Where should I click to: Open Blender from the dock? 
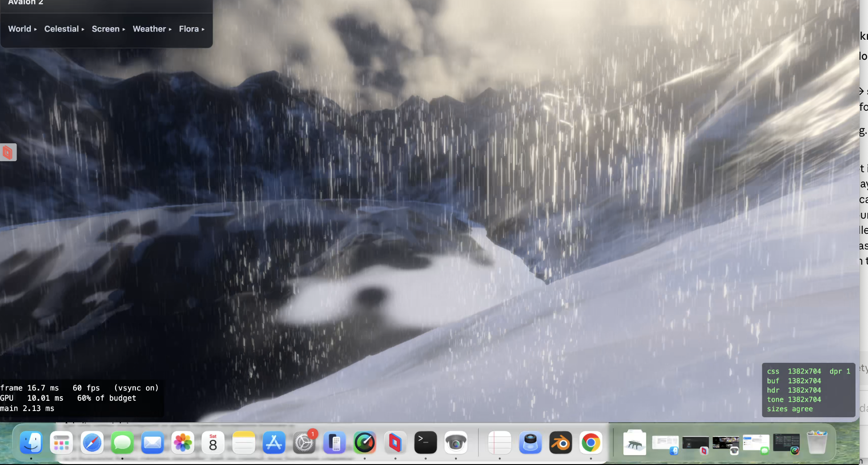[561, 443]
